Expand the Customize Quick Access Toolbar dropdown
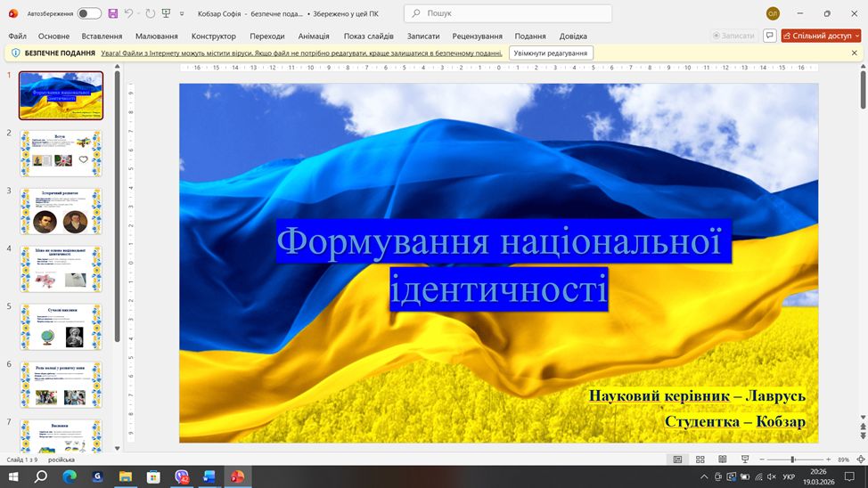The width and height of the screenshot is (868, 488). pyautogui.click(x=183, y=13)
